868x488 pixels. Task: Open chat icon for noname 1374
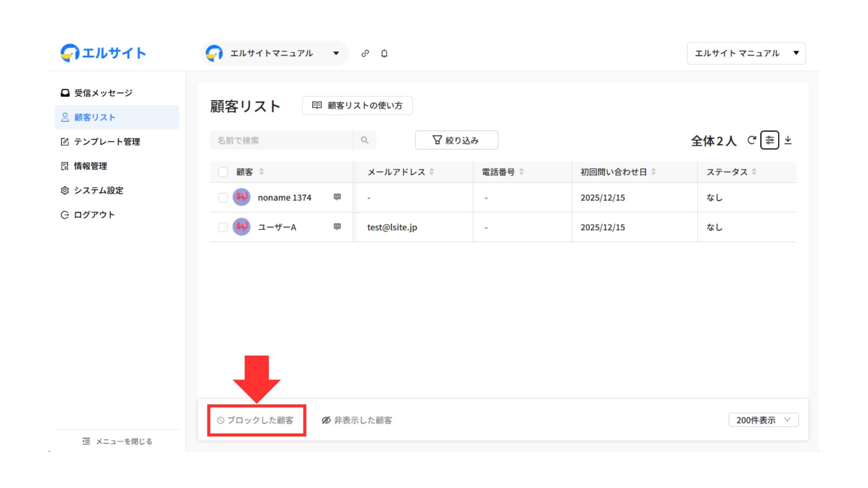(337, 197)
